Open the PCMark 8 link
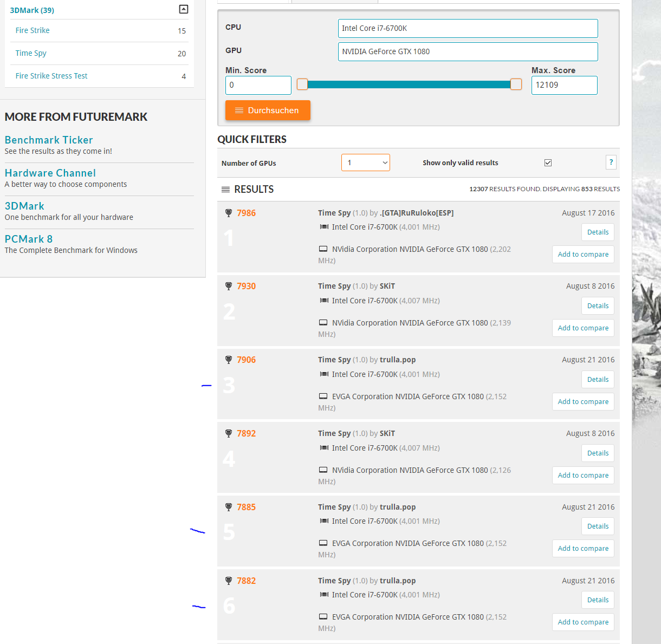The image size is (661, 644). pyautogui.click(x=29, y=239)
